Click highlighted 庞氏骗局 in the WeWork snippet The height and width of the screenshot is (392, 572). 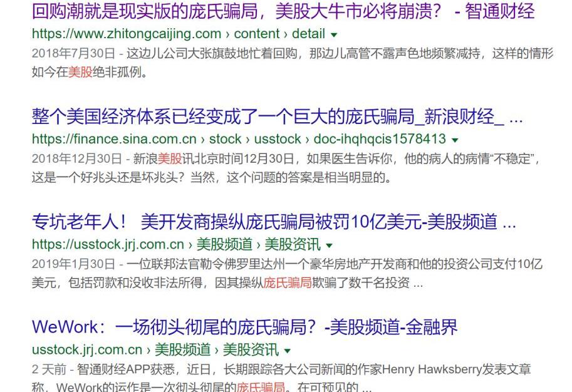[260, 386]
